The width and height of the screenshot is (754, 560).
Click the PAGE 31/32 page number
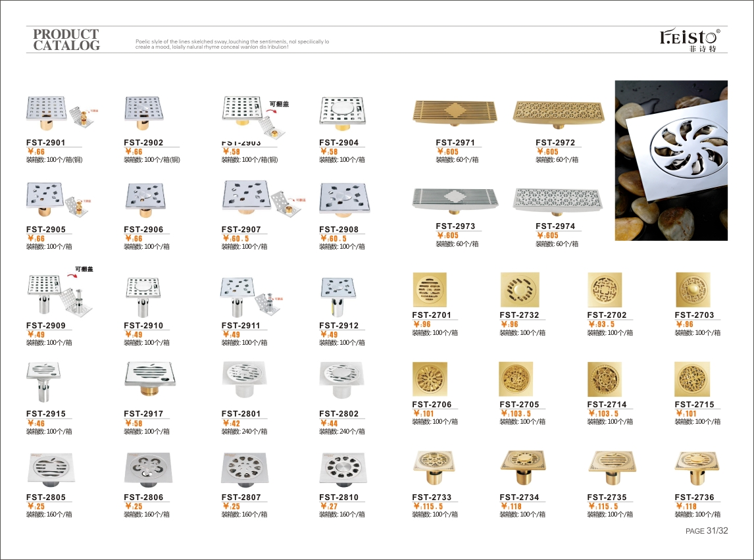[707, 531]
